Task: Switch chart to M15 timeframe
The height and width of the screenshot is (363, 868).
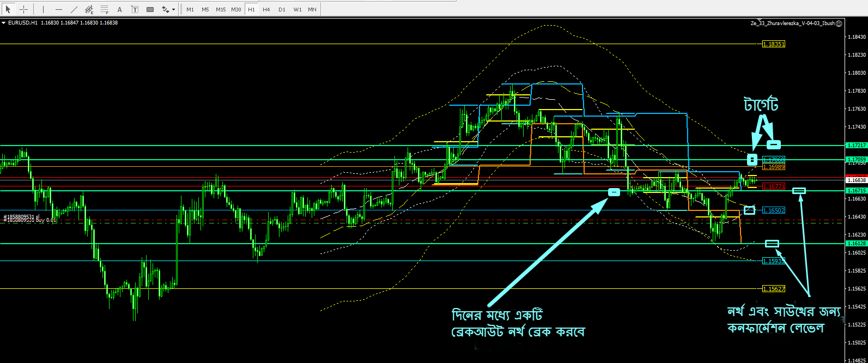Action: point(221,9)
